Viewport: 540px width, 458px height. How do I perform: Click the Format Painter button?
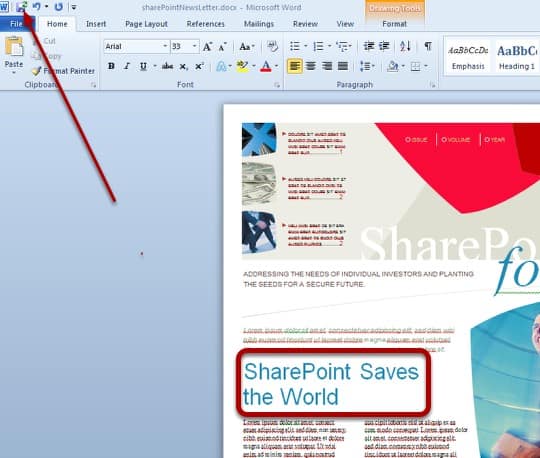63,71
